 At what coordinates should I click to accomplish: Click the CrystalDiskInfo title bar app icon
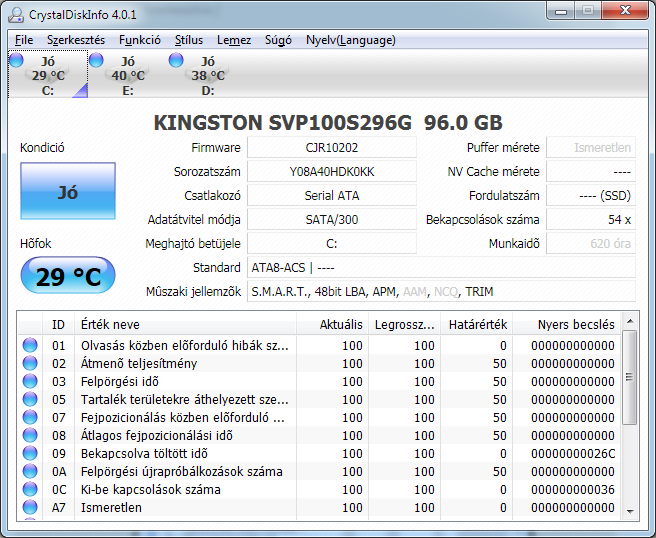click(17, 13)
